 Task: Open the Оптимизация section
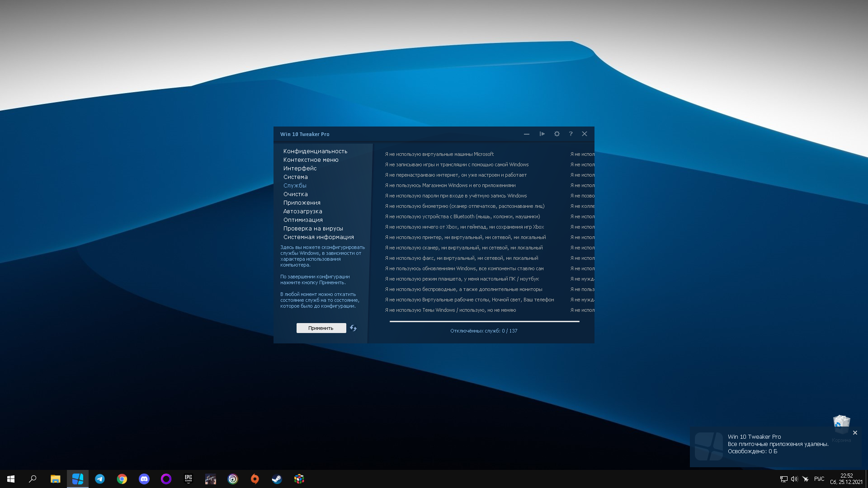click(x=303, y=220)
